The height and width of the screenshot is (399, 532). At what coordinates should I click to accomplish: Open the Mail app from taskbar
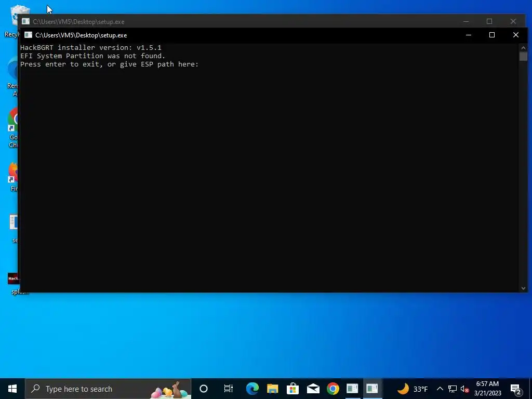[x=313, y=389]
